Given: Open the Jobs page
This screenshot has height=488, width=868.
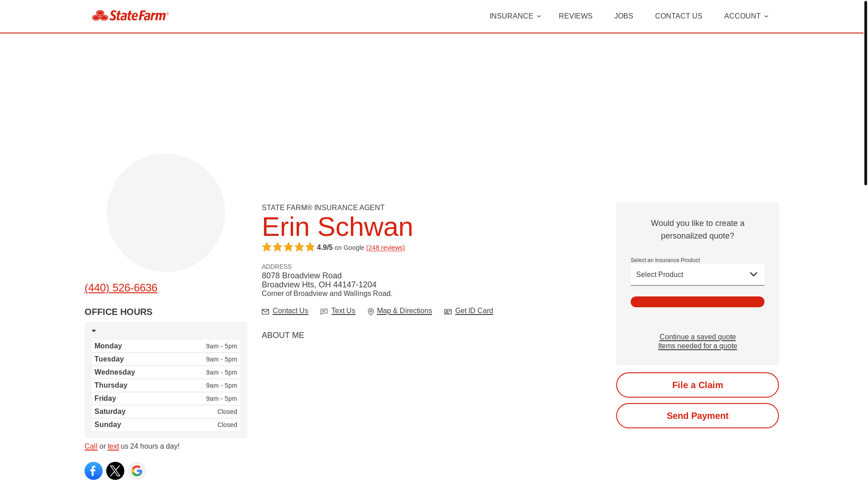Looking at the screenshot, I should click(x=624, y=16).
